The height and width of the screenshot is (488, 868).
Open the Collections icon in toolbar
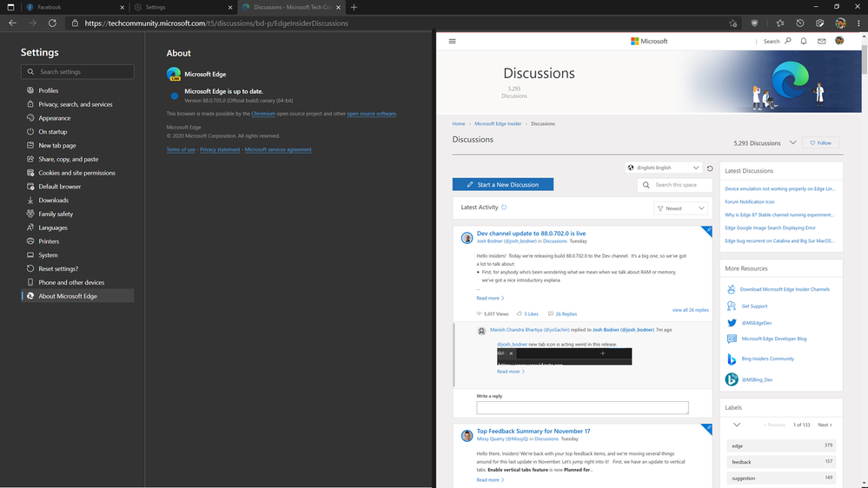pos(820,23)
